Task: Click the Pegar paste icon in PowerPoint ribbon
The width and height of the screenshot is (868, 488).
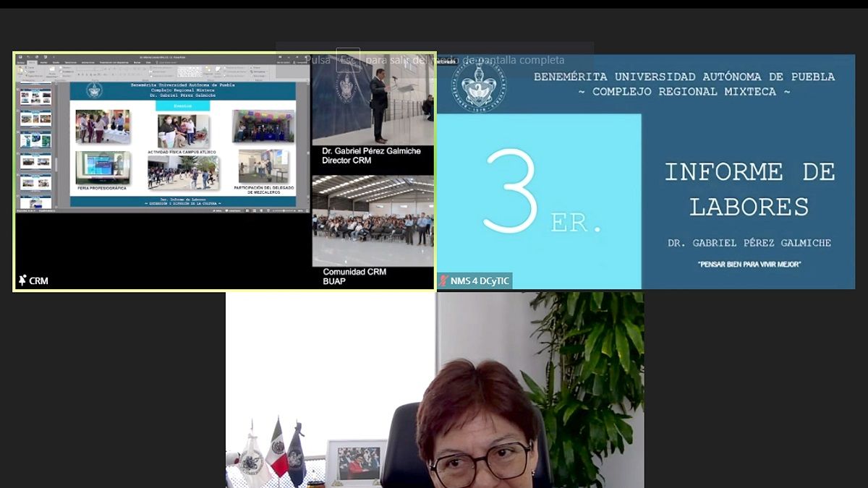Action: click(x=20, y=70)
